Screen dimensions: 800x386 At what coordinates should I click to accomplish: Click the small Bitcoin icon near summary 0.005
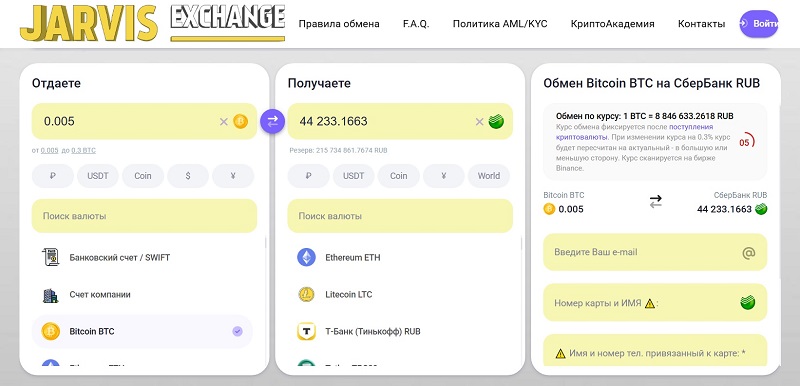[549, 209]
